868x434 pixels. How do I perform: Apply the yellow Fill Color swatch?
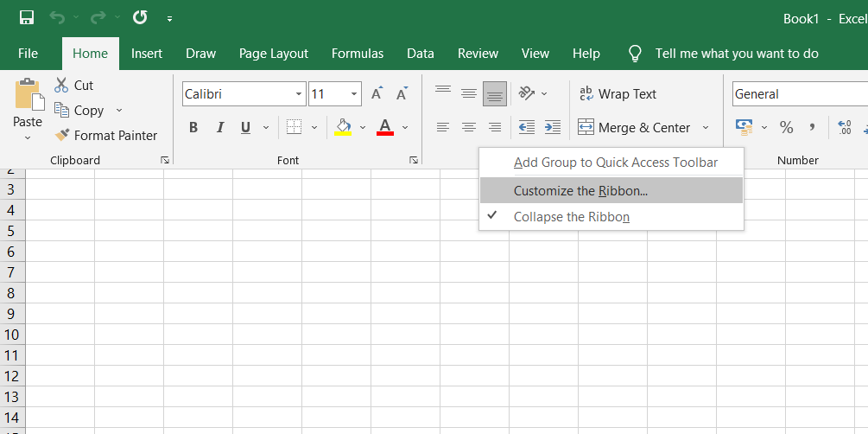[343, 127]
